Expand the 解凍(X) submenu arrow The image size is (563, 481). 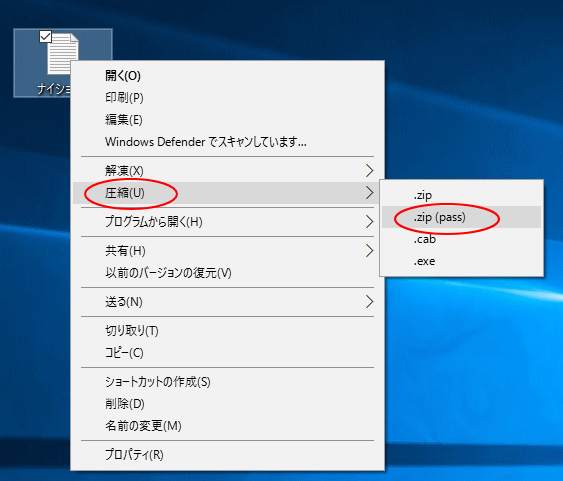(x=369, y=171)
